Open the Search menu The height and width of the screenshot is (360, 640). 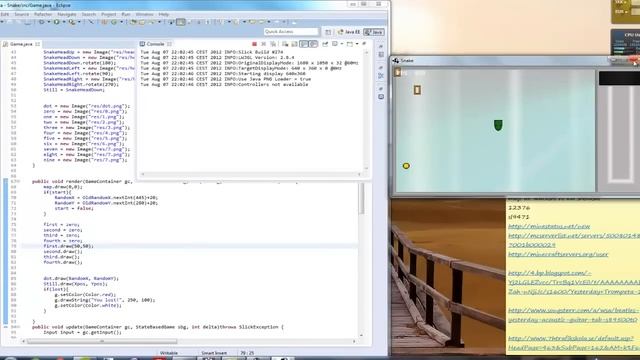pyautogui.click(x=89, y=14)
